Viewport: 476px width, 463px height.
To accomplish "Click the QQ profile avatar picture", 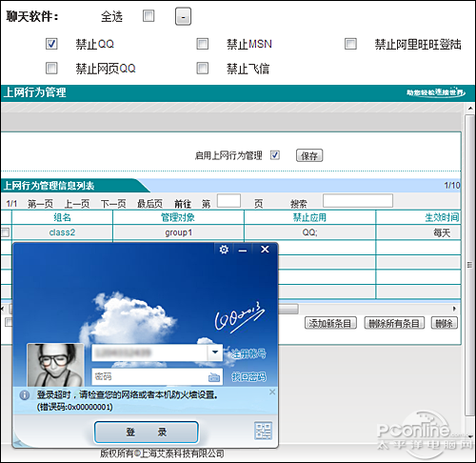I will point(55,365).
